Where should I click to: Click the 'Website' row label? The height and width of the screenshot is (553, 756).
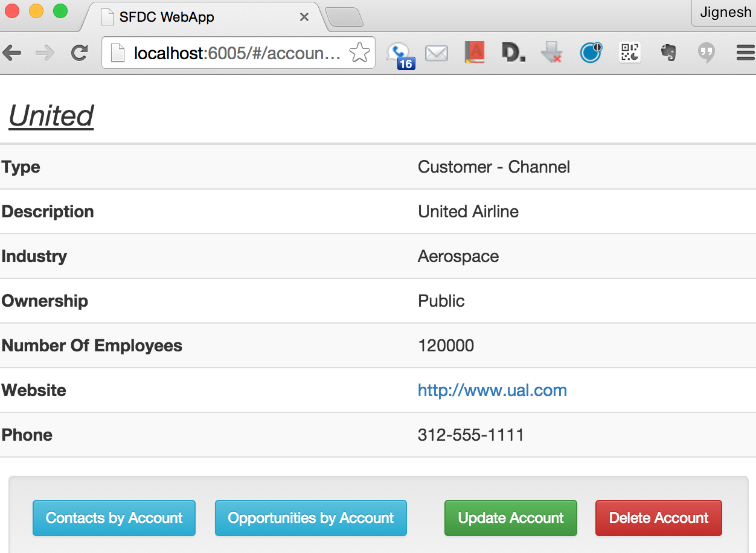pyautogui.click(x=34, y=390)
